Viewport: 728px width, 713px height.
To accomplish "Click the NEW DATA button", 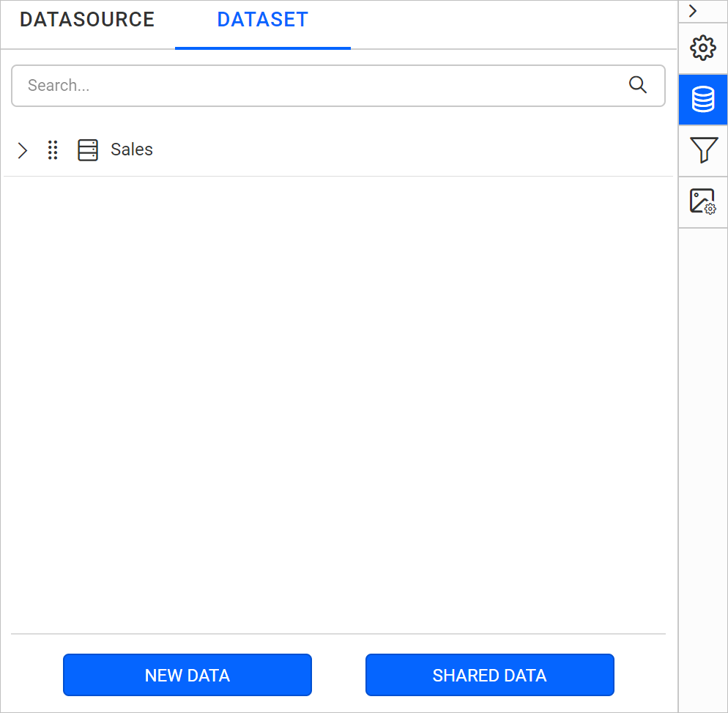I will click(x=187, y=675).
